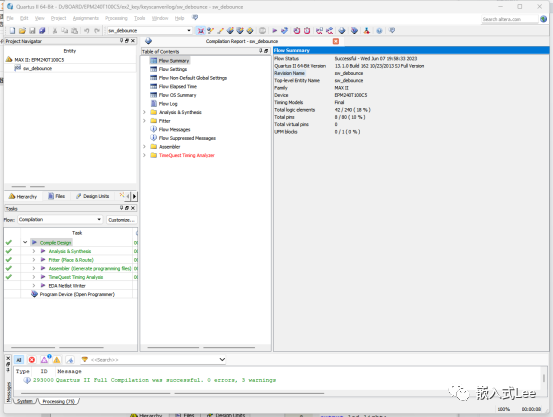
Task: Open the Assignments menu
Action: coord(86,18)
